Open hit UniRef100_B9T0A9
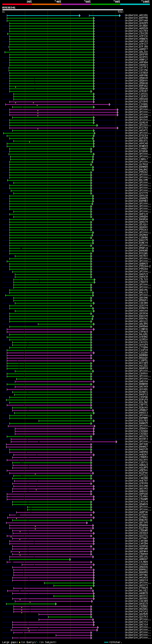Viewport: 152px width, 644px height. point(136,21)
